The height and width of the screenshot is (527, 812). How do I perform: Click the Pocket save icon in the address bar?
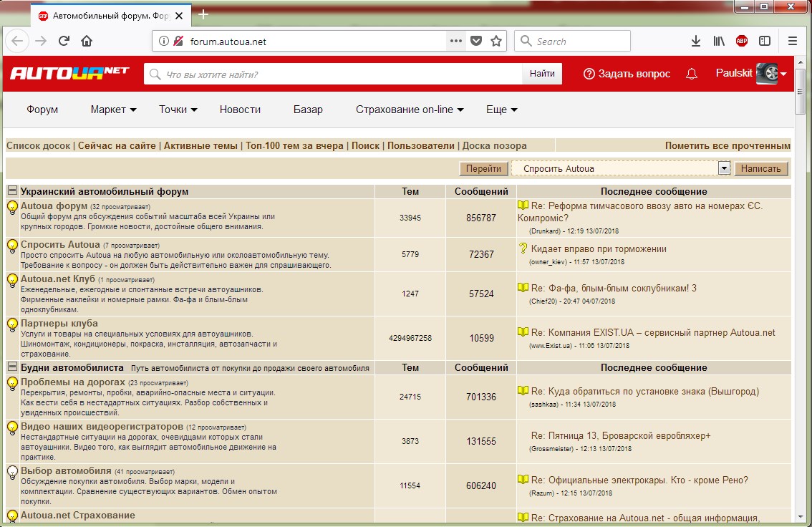pos(475,42)
